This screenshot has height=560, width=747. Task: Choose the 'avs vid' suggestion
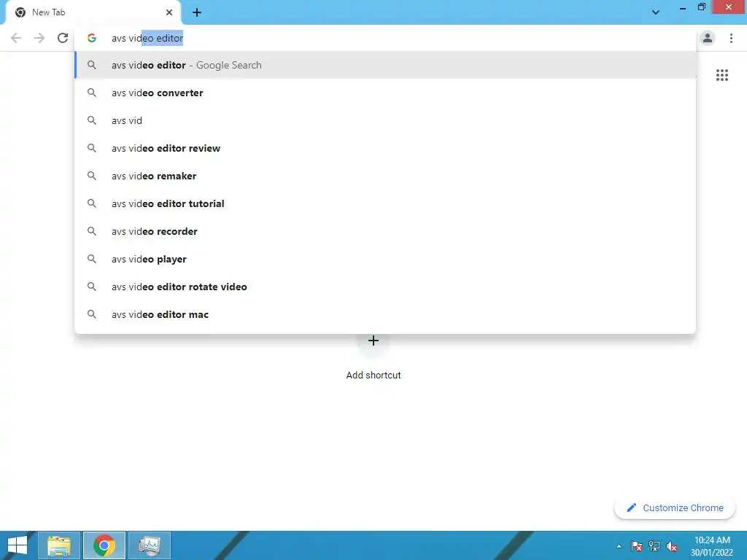(385, 120)
